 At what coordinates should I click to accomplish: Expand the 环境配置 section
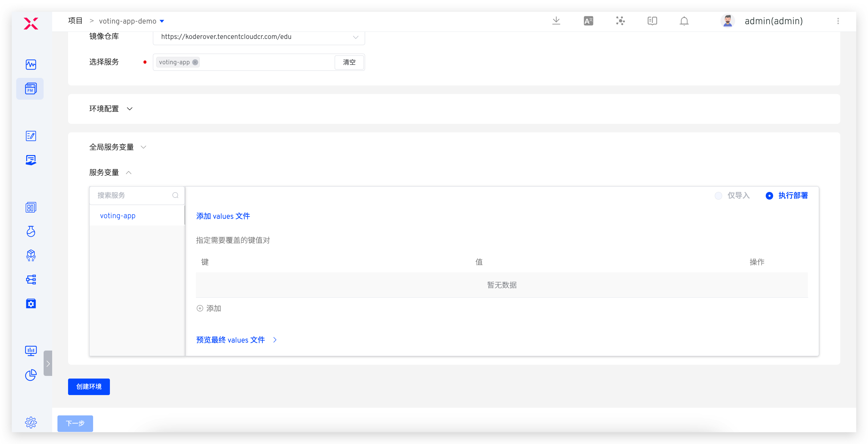[x=129, y=108]
